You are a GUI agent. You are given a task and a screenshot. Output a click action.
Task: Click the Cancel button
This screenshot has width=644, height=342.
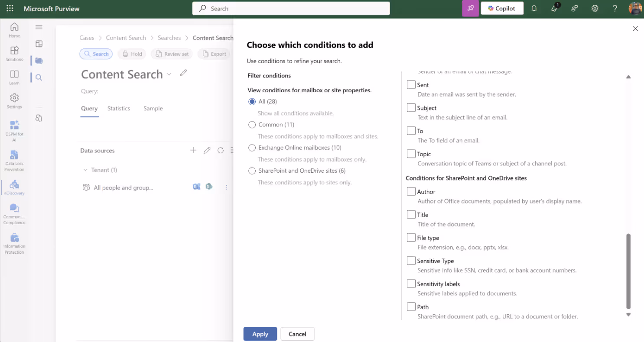[x=297, y=334]
